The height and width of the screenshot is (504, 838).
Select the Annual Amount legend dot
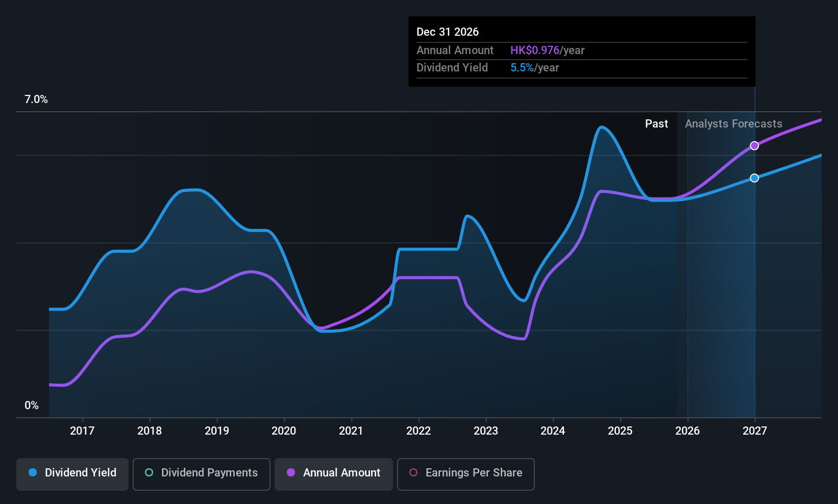pyautogui.click(x=291, y=473)
